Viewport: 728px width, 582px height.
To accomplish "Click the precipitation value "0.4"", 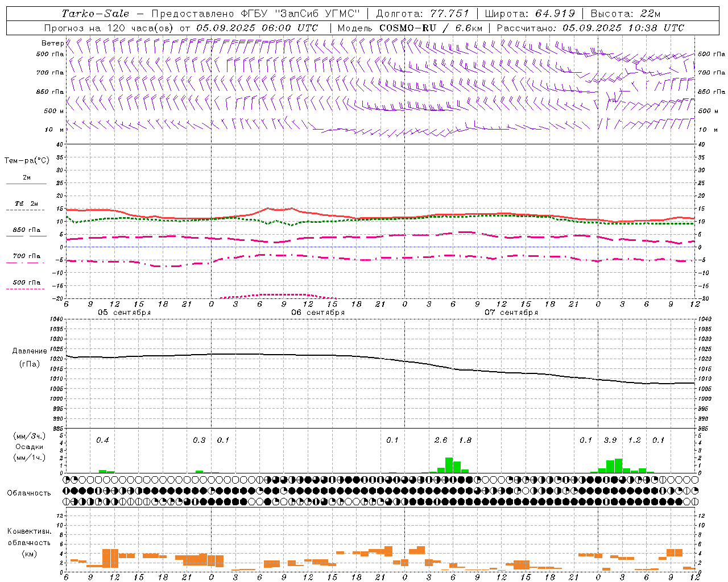I will 102,440.
